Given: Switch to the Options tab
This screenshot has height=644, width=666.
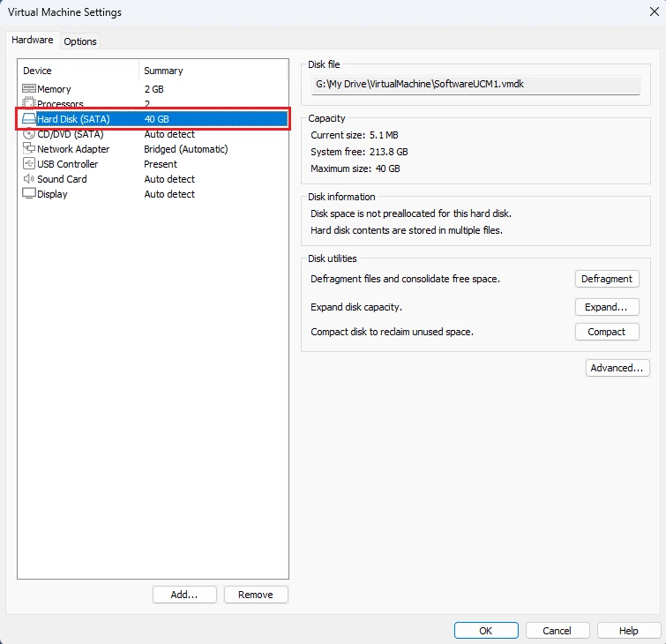Looking at the screenshot, I should 80,41.
